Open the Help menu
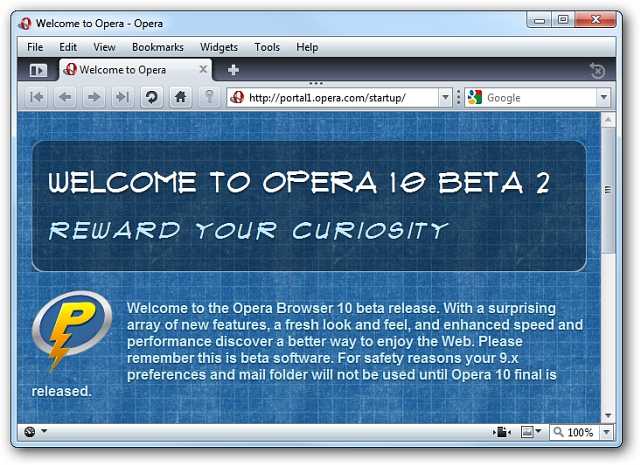The height and width of the screenshot is (465, 640). 307,47
